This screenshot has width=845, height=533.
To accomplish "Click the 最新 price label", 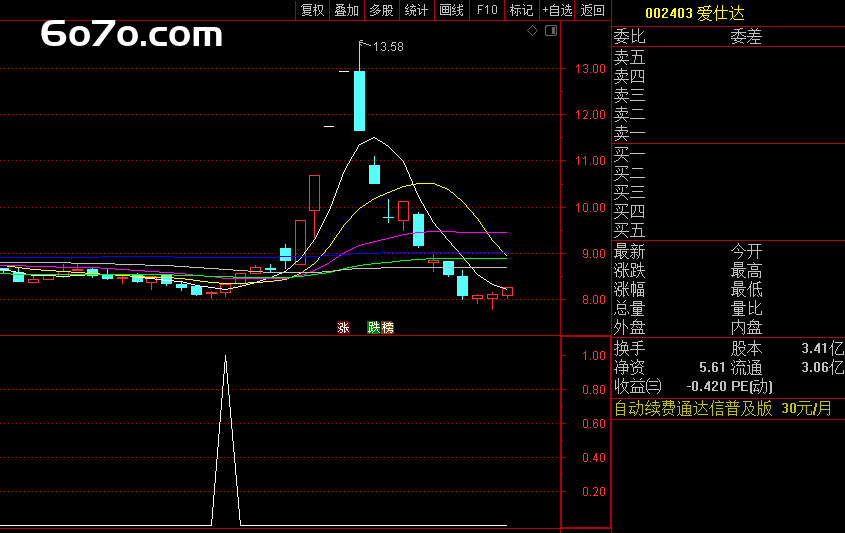I will [629, 252].
